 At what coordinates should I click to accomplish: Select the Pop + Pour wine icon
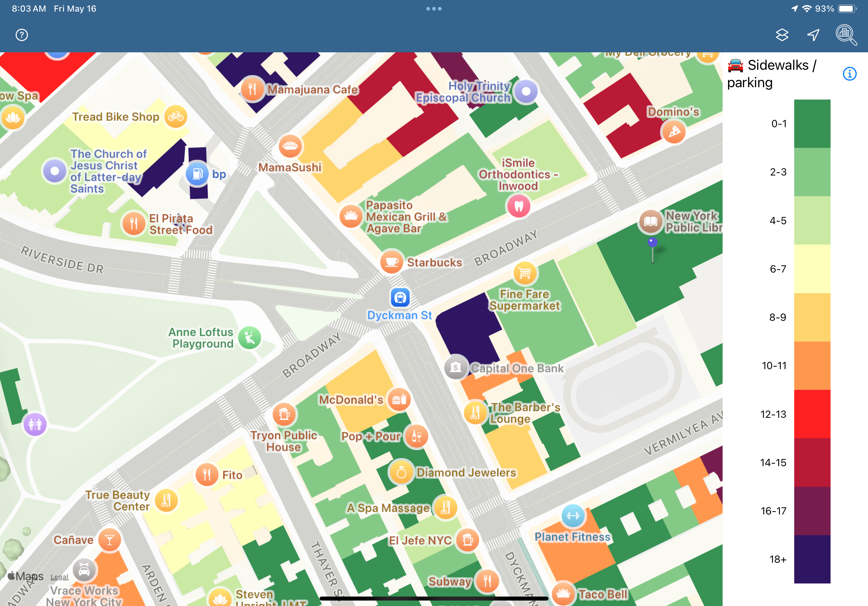pyautogui.click(x=416, y=436)
